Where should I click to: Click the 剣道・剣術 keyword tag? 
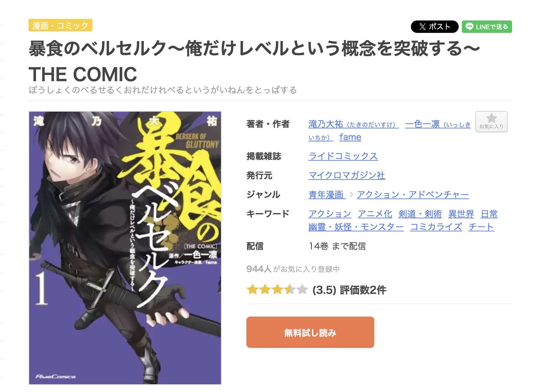(x=420, y=214)
